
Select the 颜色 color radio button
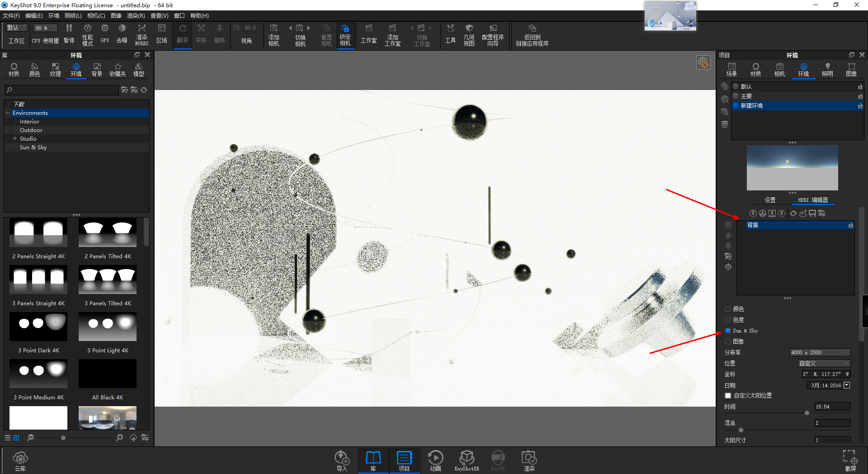728,309
